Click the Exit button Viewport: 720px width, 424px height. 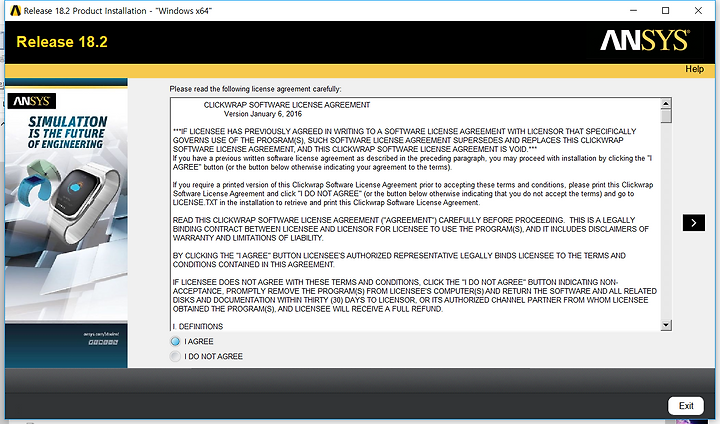coord(686,406)
